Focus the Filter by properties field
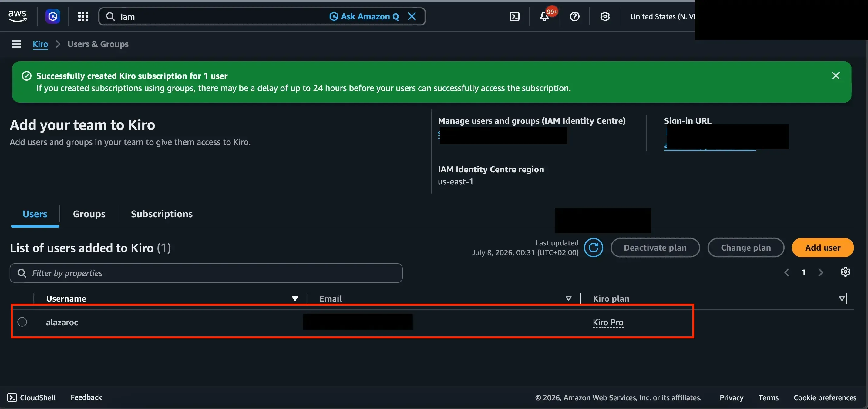This screenshot has height=409, width=868. pos(206,273)
